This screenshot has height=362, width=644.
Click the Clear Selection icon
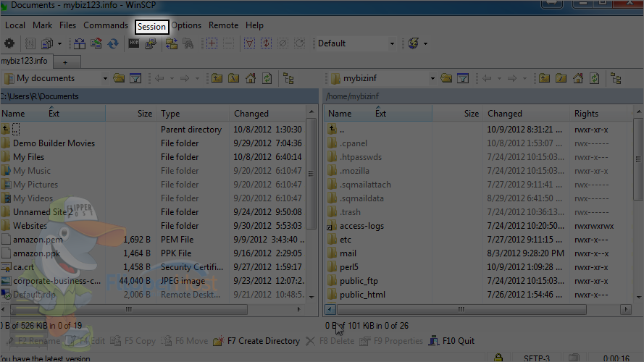[283, 43]
